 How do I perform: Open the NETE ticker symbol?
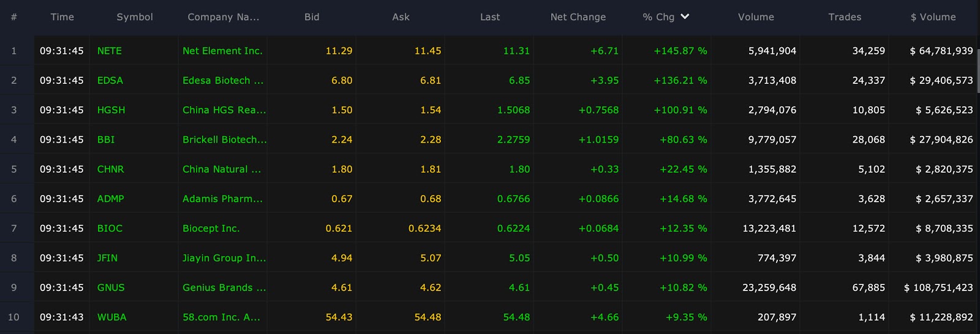tap(110, 51)
